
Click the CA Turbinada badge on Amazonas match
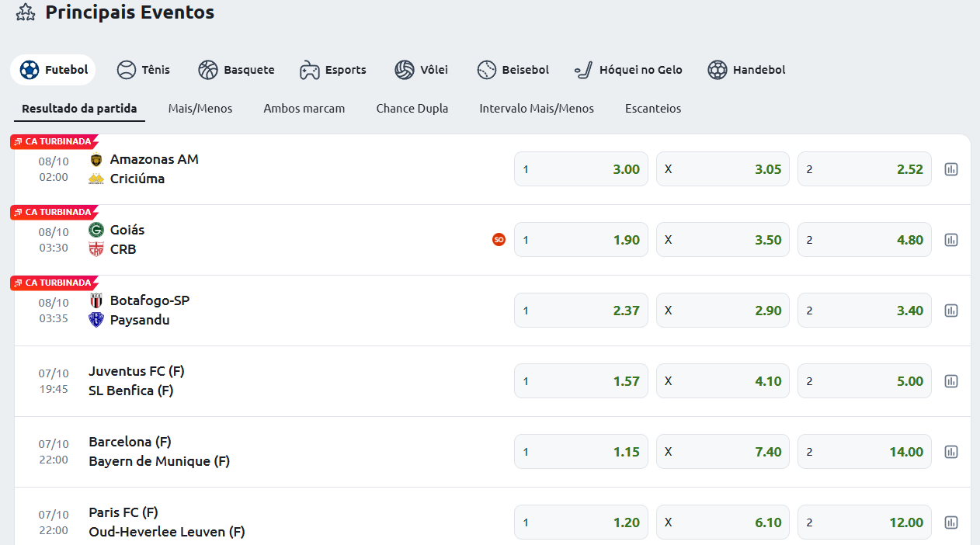click(x=55, y=141)
